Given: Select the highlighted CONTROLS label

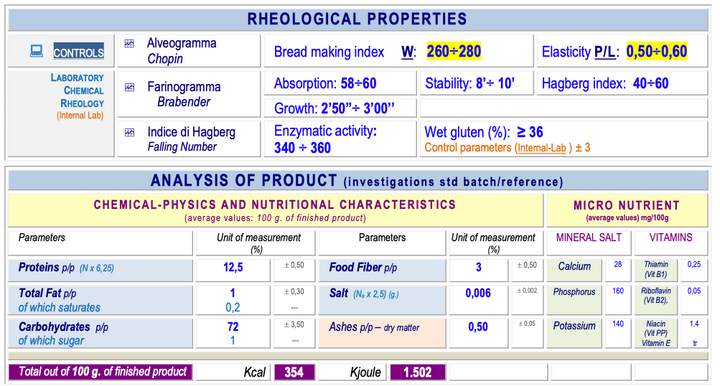Looking at the screenshot, I should (x=79, y=51).
